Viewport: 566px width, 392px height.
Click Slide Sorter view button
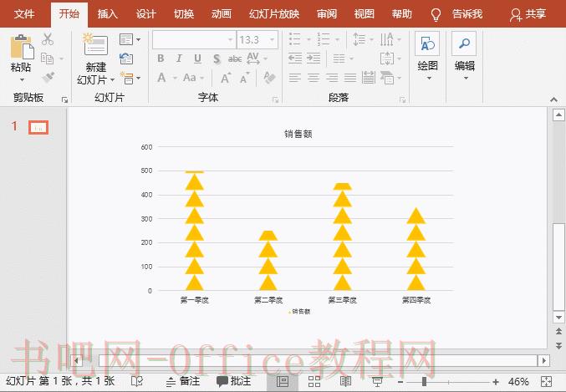(314, 381)
